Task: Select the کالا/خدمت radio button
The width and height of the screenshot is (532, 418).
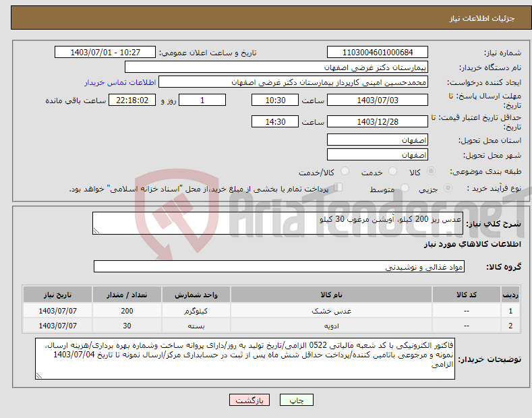Action: pos(345,171)
